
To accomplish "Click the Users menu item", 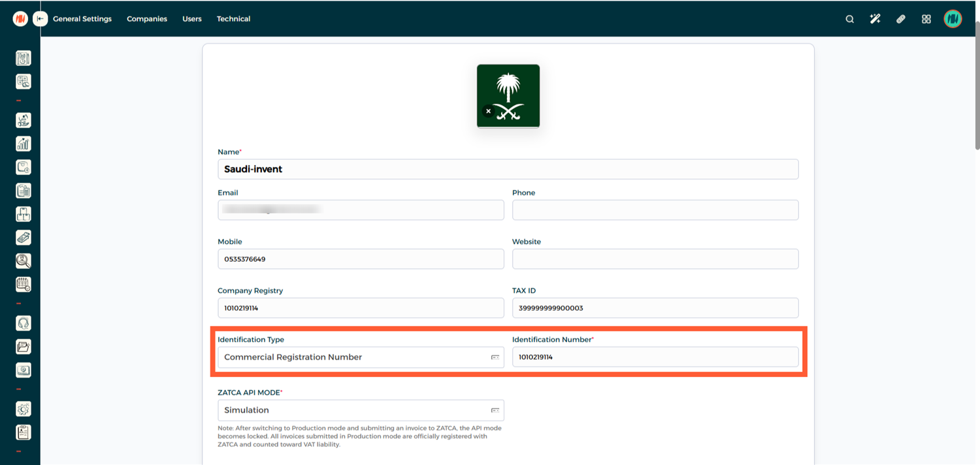I will pyautogui.click(x=191, y=19).
